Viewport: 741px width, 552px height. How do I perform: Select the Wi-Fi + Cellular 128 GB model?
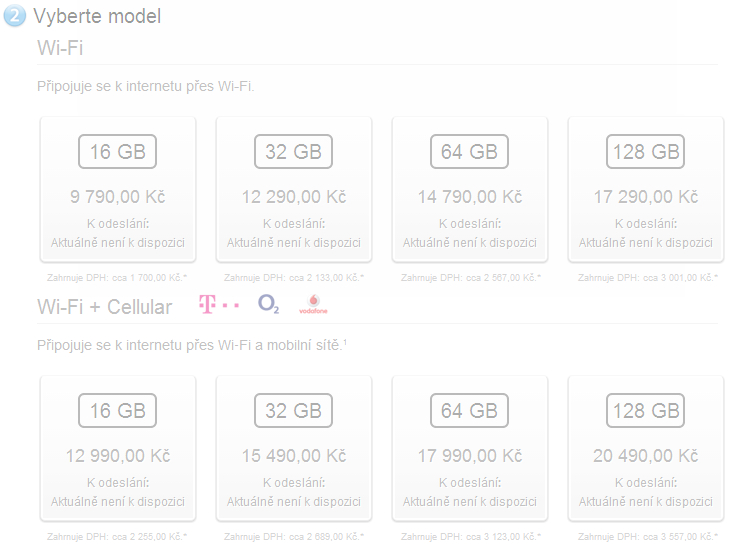[x=645, y=448]
